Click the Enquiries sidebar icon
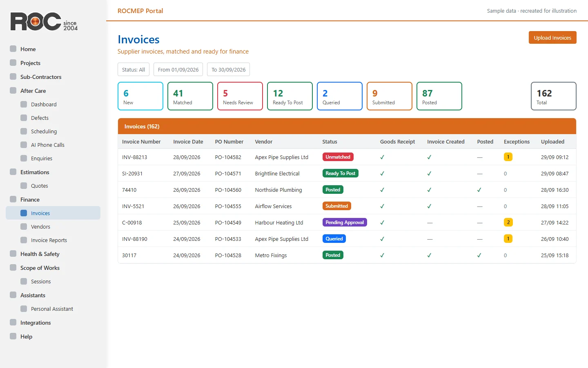Viewport: 588px width, 368px height. pyautogui.click(x=24, y=158)
